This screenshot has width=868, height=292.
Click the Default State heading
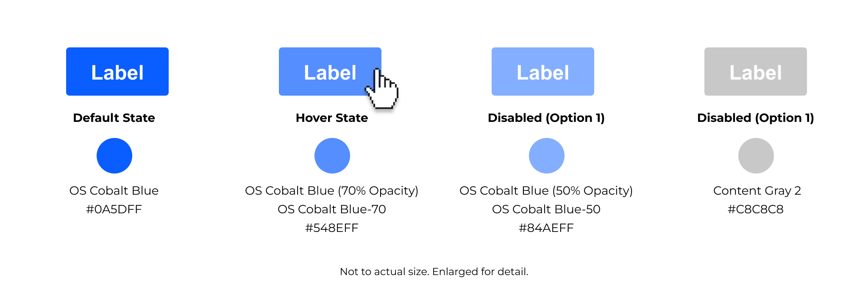click(114, 118)
